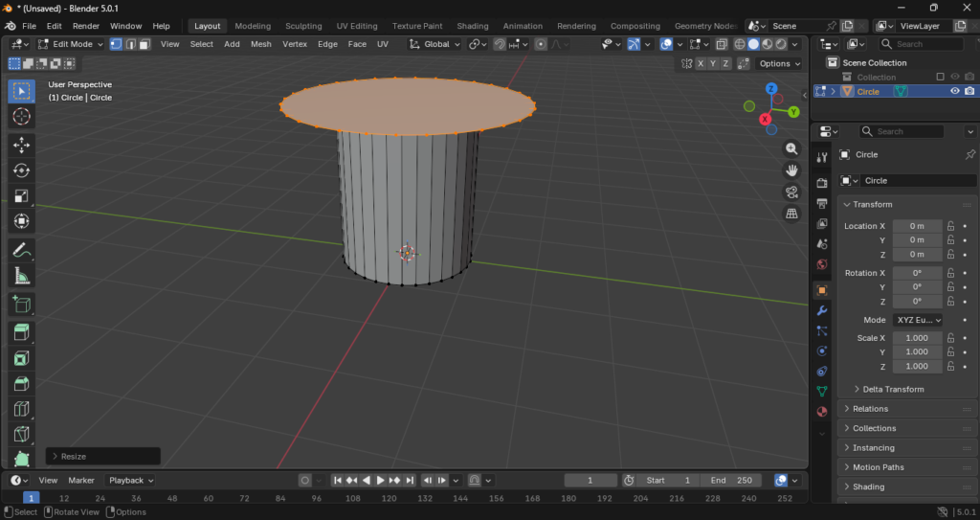This screenshot has height=520, width=980.
Task: Open the rotation Mode XYZ Euler dropdown
Action: 917,320
